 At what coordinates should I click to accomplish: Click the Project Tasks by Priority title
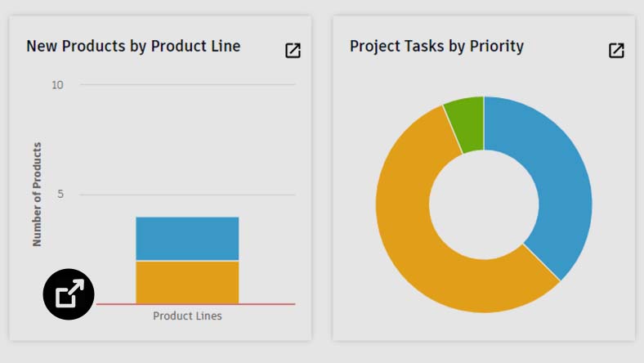point(436,46)
